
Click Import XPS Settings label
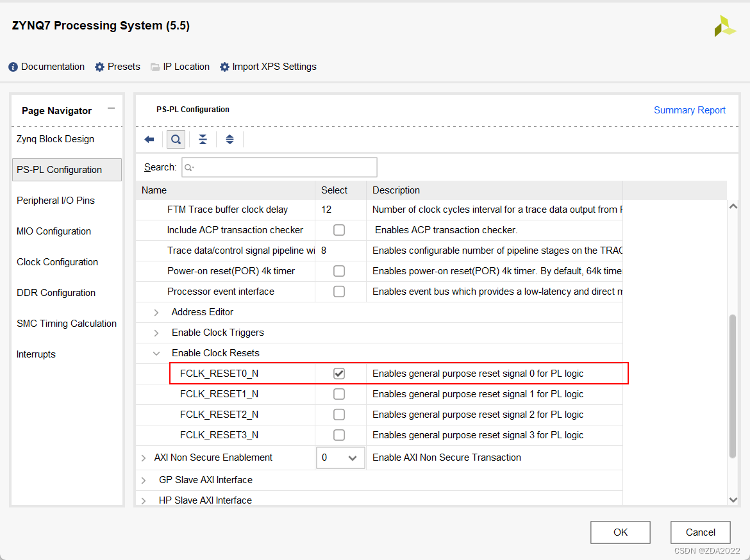click(x=274, y=67)
